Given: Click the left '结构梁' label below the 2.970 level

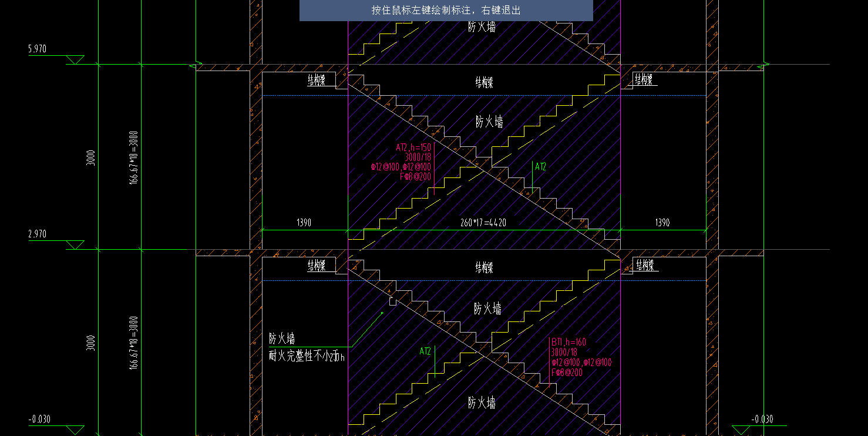Looking at the screenshot, I should [317, 266].
